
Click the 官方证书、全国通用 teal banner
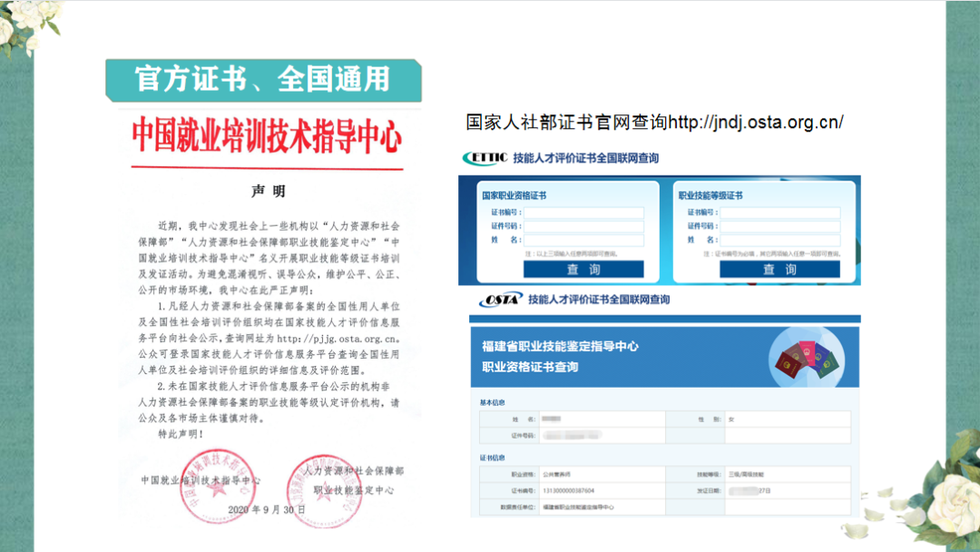click(x=262, y=79)
